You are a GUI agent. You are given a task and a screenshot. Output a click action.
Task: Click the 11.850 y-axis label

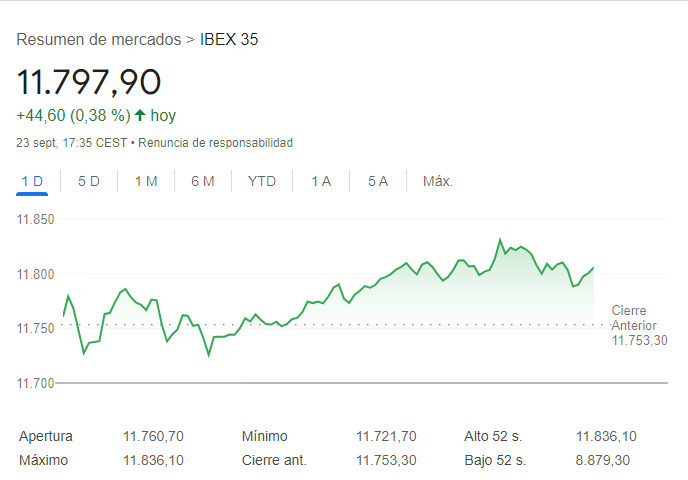click(x=35, y=220)
